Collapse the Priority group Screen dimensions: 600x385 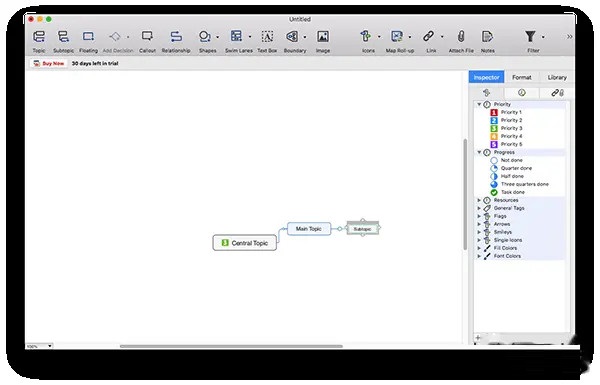479,104
